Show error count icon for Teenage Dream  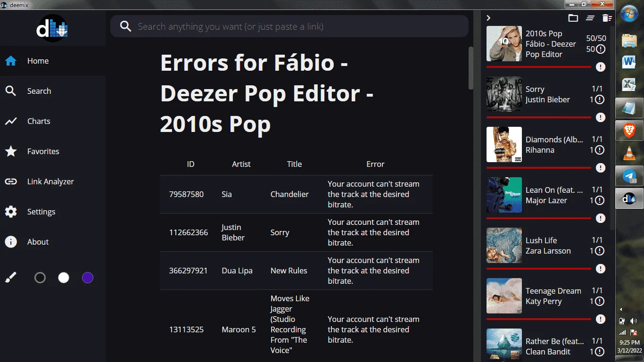pyautogui.click(x=599, y=301)
